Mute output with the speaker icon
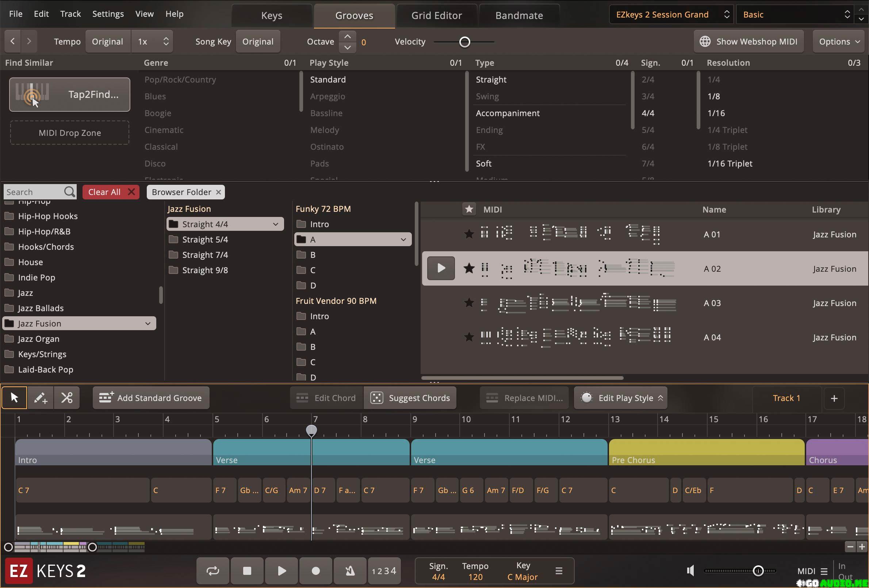This screenshot has width=869, height=588. coord(690,571)
